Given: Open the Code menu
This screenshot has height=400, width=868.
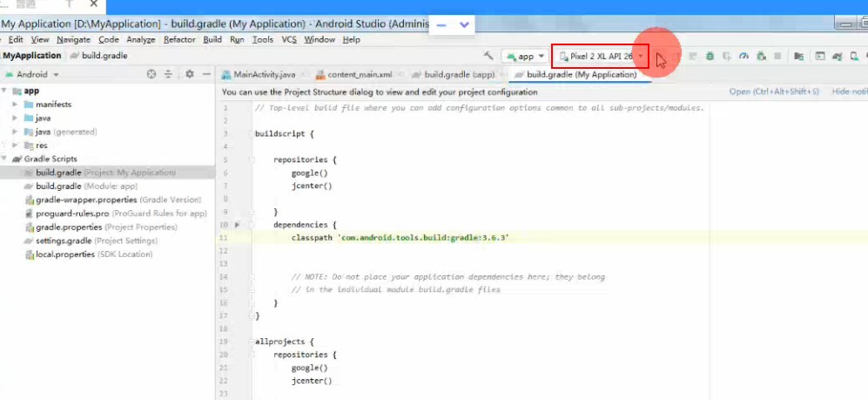Looking at the screenshot, I should tap(109, 40).
